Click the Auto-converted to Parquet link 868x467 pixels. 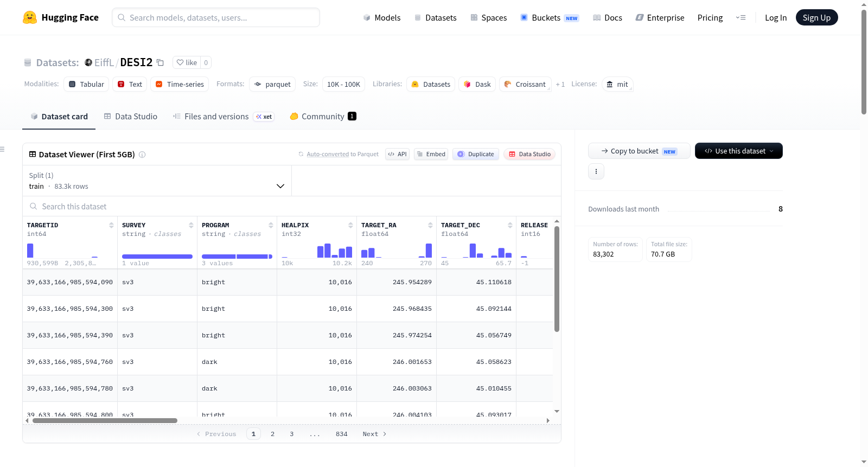pyautogui.click(x=342, y=154)
